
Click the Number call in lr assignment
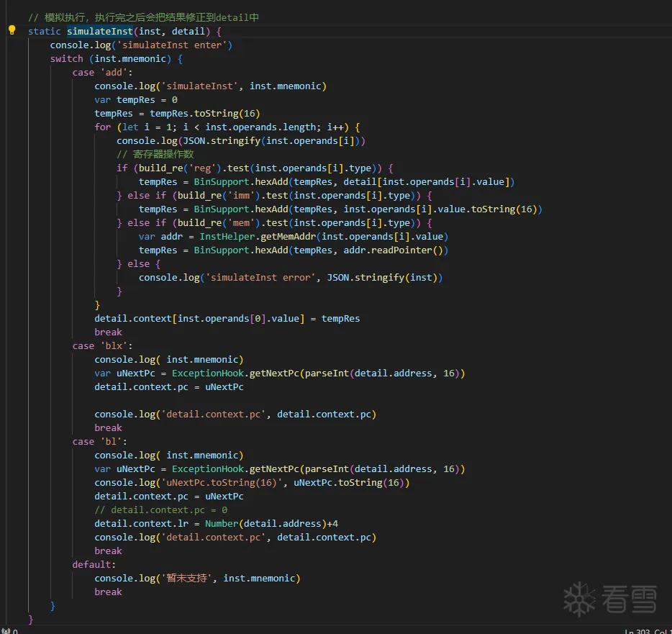click(222, 524)
